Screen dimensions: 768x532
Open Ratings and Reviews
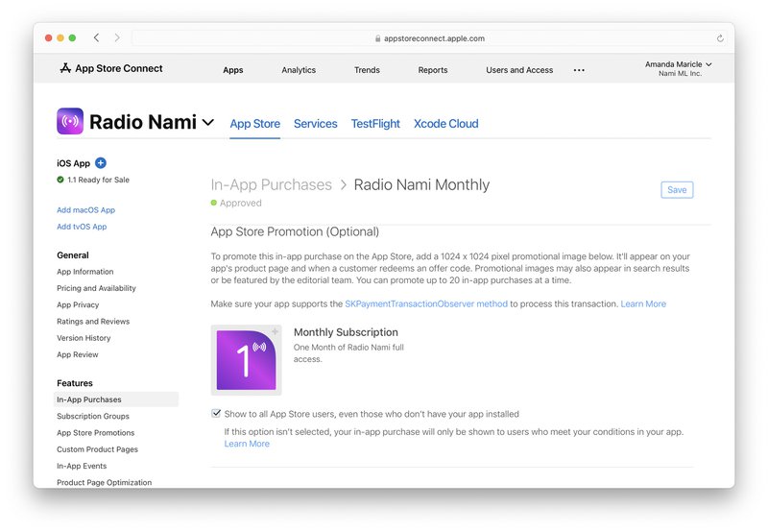point(93,322)
